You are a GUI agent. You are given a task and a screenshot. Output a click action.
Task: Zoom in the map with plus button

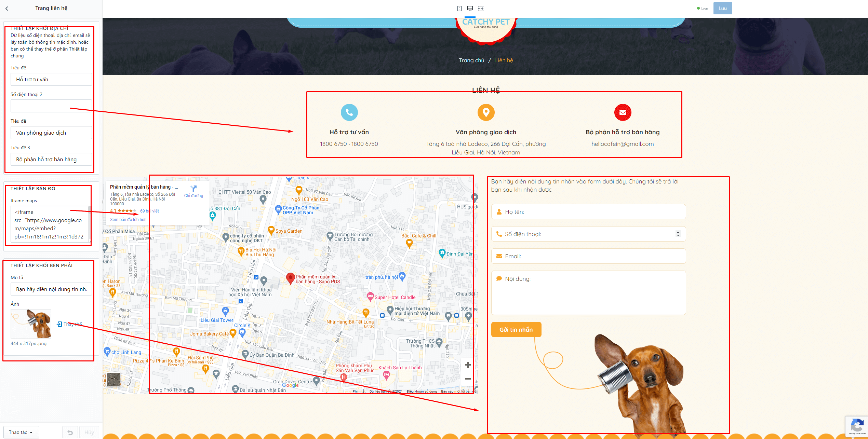pyautogui.click(x=468, y=365)
